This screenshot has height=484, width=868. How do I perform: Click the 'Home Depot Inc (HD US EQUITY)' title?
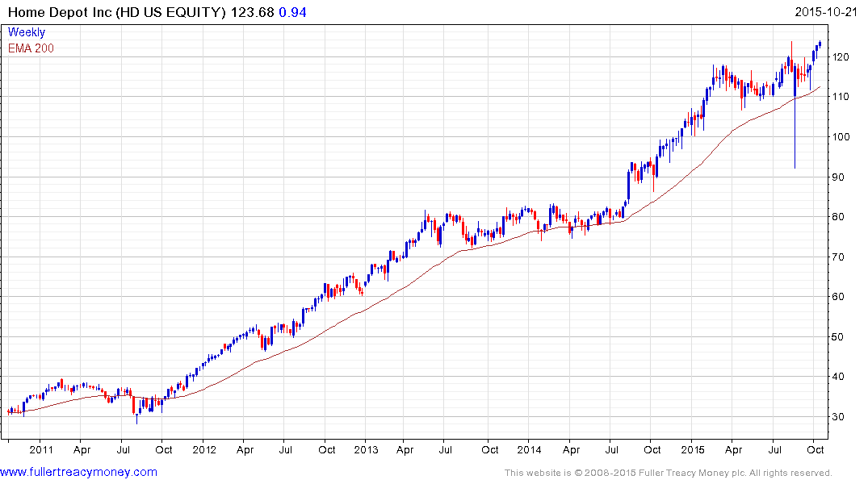117,12
